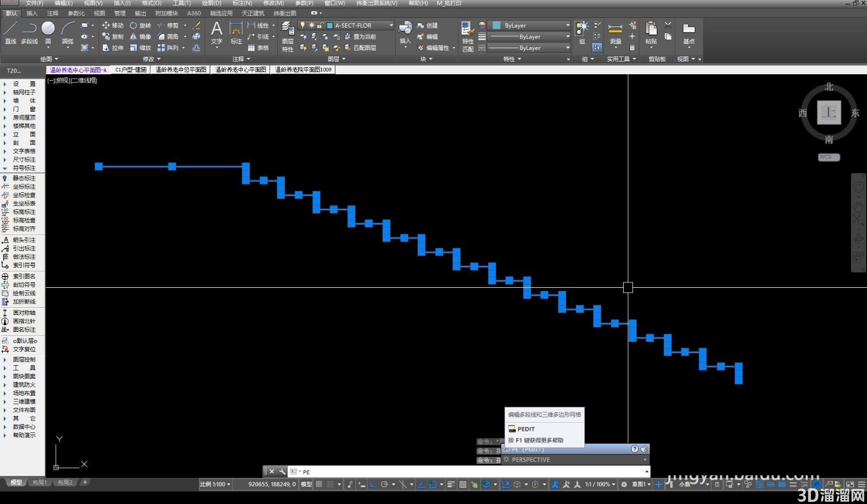Select the 直线 line tool
The height and width of the screenshot is (504, 867).
coord(11,33)
